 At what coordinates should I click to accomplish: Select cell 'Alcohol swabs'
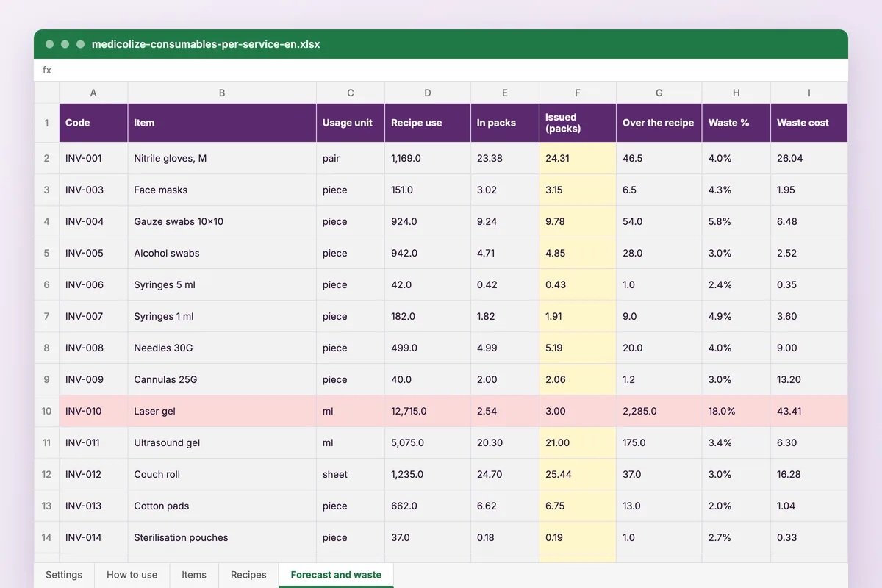coord(222,253)
